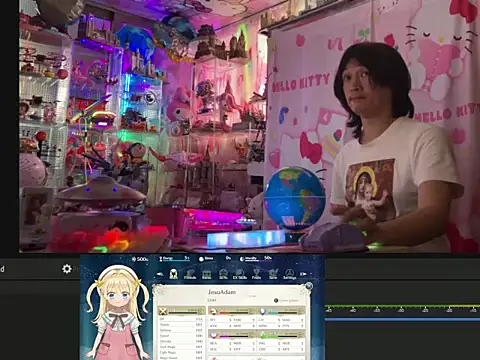
Task: Click the back arrow left of the tabs
Action: click(160, 274)
